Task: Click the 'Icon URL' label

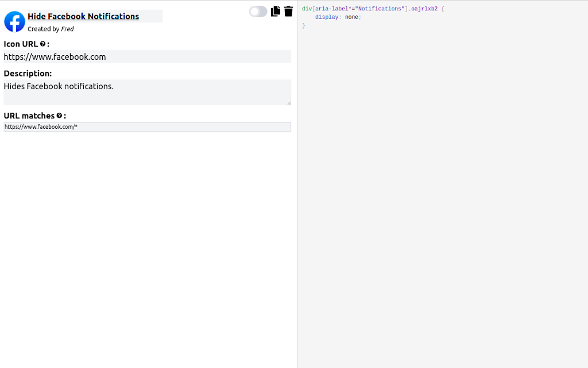Action: (x=21, y=44)
